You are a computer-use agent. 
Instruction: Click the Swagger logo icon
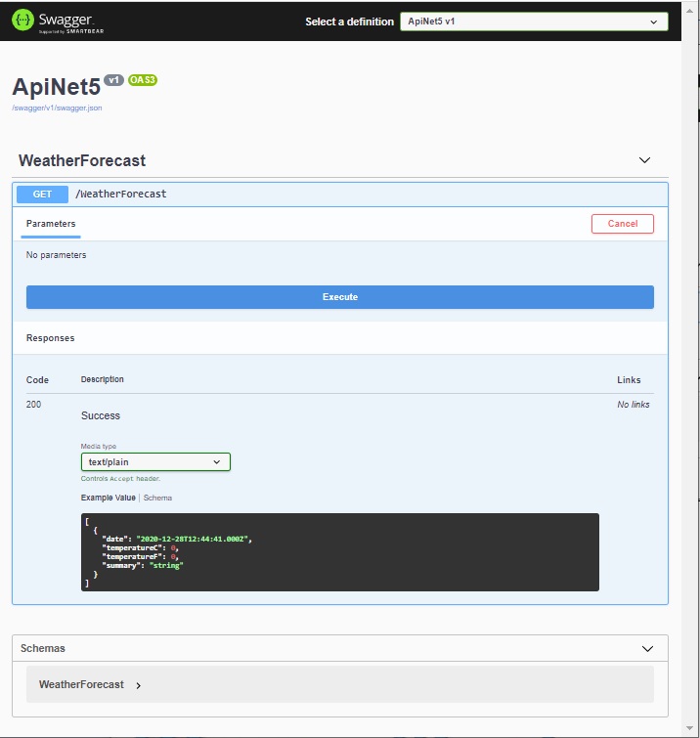23,20
